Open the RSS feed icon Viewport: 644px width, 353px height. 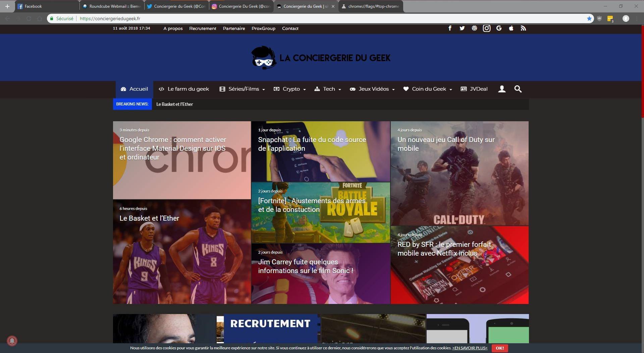523,28
